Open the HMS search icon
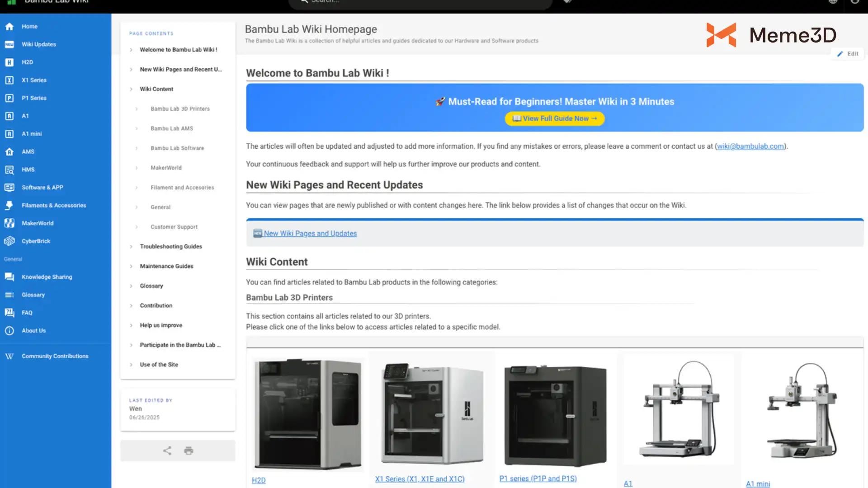The width and height of the screenshot is (868, 488). (x=9, y=170)
